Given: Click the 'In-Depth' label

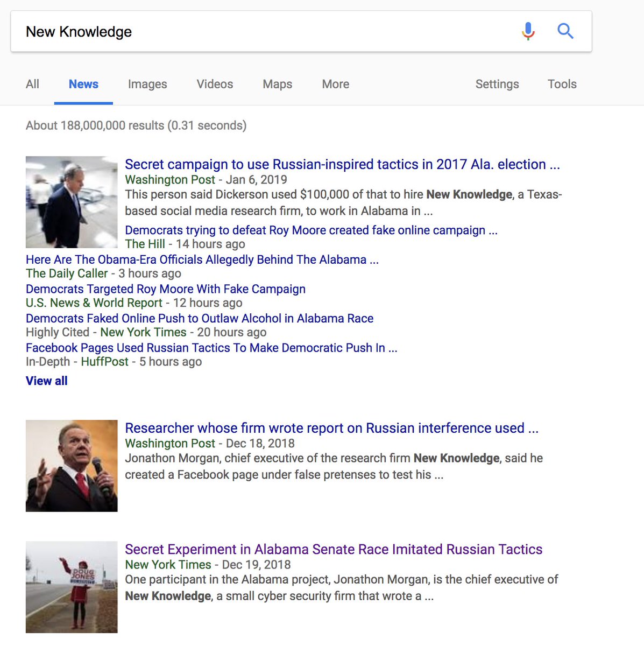Looking at the screenshot, I should tap(48, 362).
